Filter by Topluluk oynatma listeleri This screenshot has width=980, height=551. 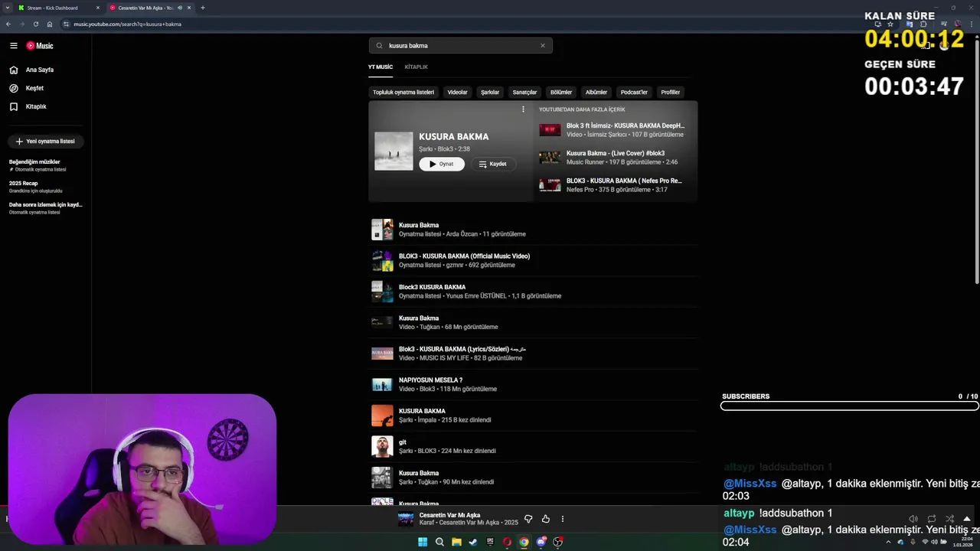403,92
